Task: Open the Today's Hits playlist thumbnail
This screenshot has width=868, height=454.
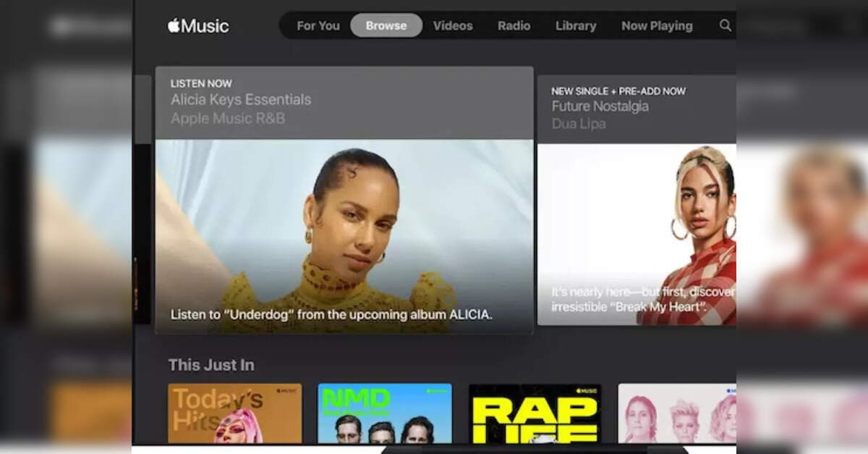Action: [234, 413]
